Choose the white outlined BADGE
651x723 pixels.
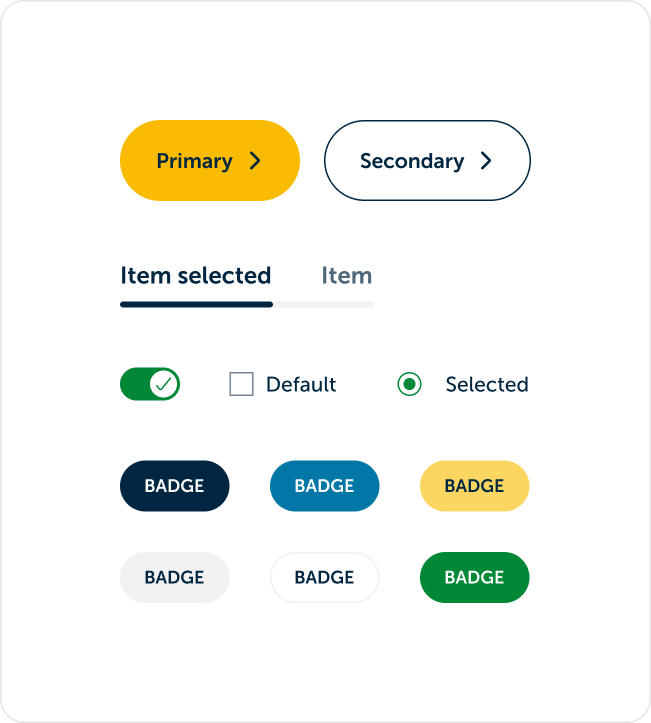325,577
